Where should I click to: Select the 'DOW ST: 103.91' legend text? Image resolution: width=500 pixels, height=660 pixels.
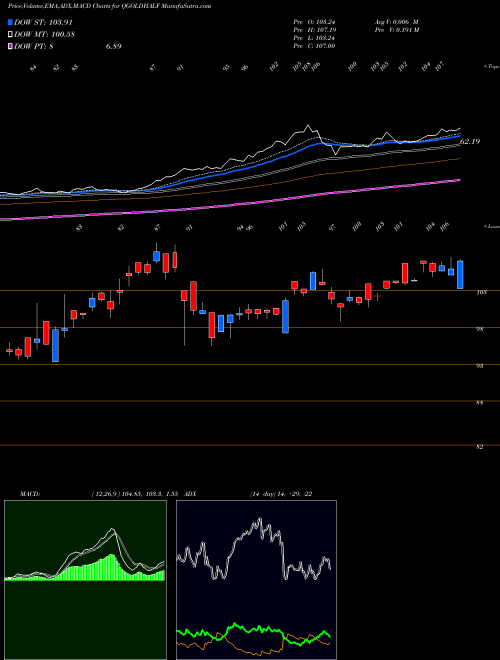click(x=43, y=22)
